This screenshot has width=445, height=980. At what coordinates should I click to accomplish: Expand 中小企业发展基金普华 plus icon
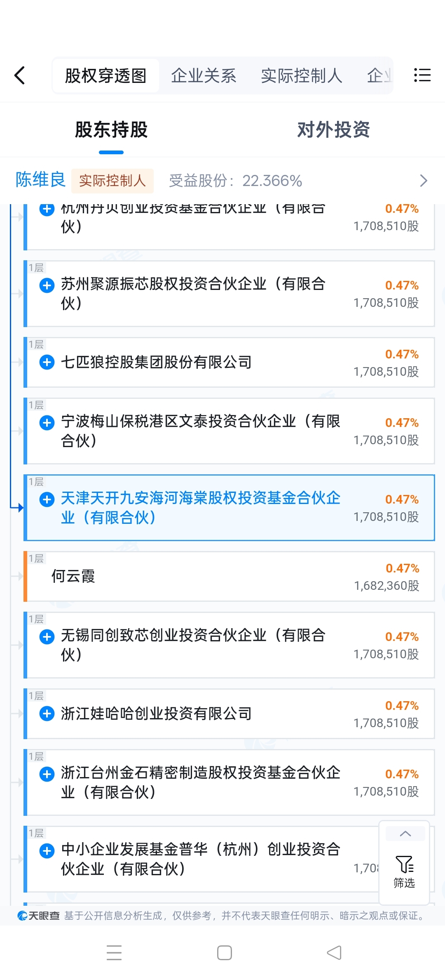tap(47, 851)
